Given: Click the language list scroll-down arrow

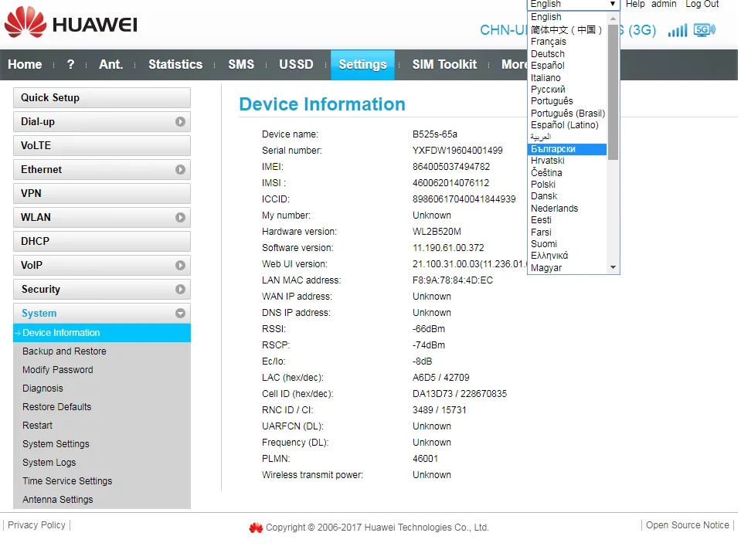Looking at the screenshot, I should tap(613, 267).
